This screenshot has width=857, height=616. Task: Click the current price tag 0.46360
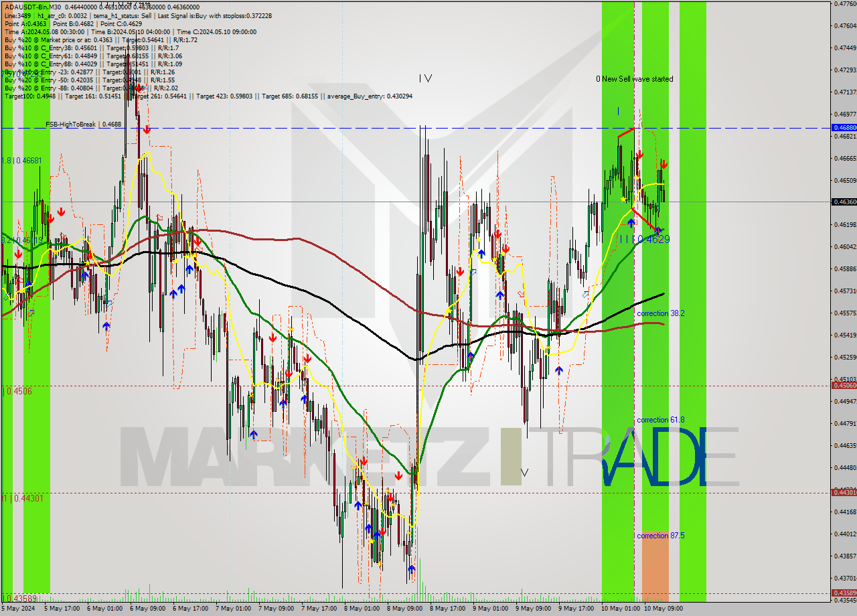coord(844,202)
